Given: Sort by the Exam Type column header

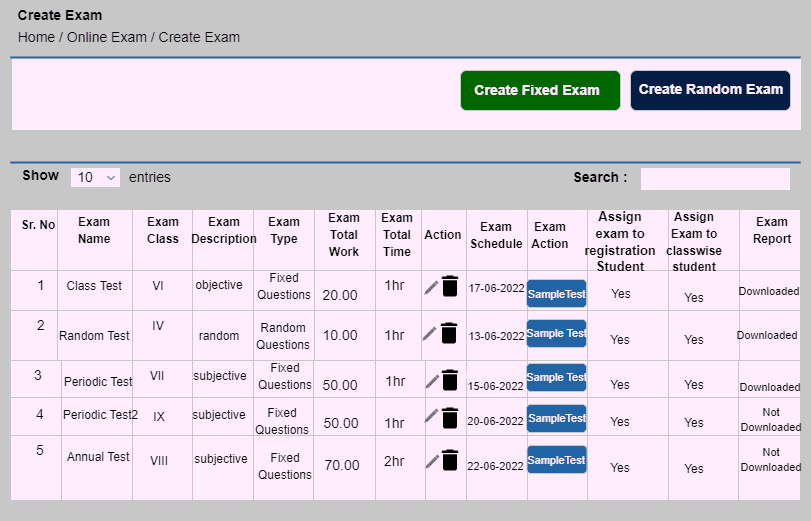Looking at the screenshot, I should click(x=283, y=230).
